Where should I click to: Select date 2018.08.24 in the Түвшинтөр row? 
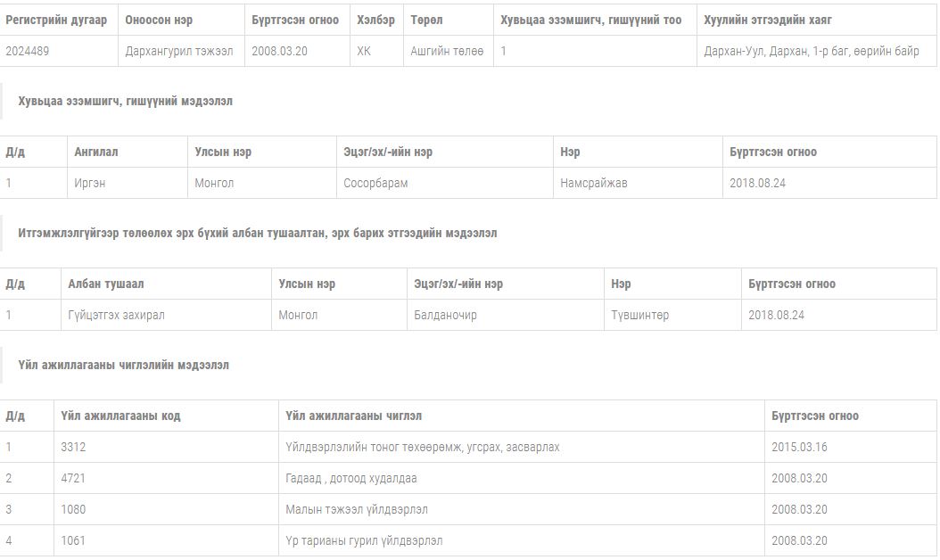(x=776, y=315)
